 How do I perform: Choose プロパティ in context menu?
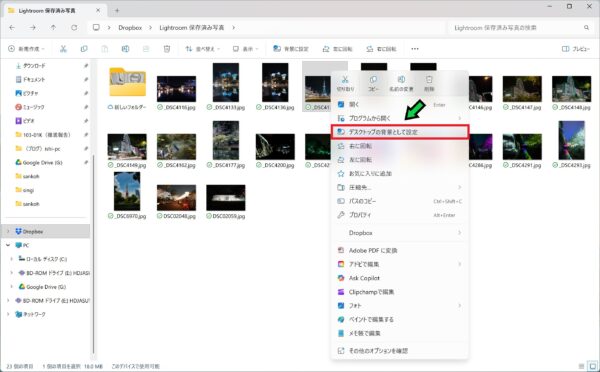[400, 215]
